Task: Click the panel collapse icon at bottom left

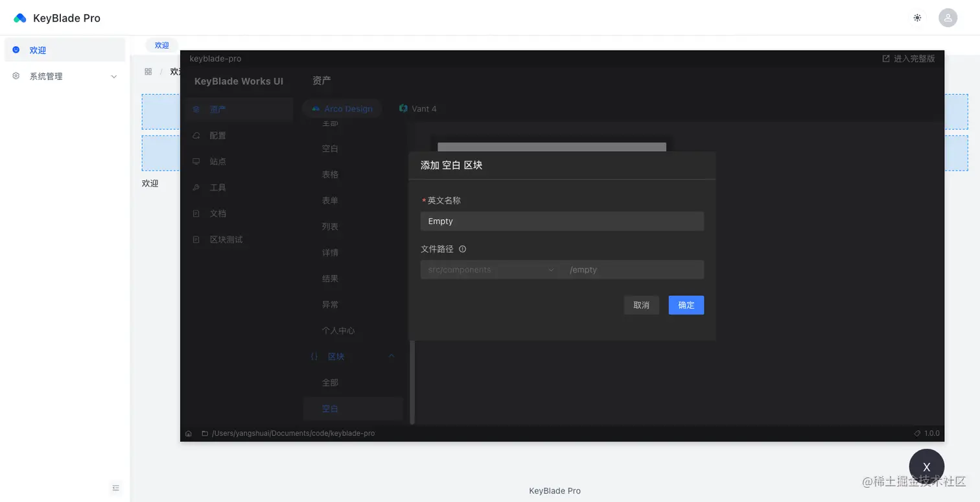Action: (x=115, y=488)
